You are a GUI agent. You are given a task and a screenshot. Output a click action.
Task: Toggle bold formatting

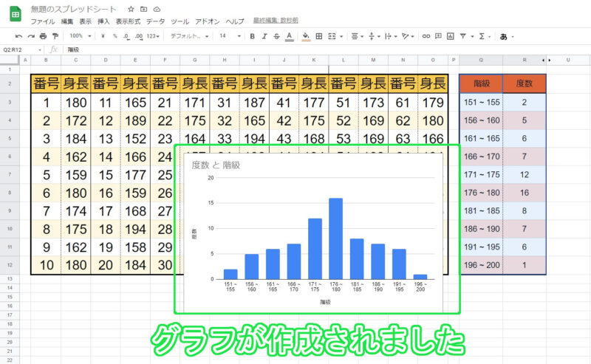252,36
